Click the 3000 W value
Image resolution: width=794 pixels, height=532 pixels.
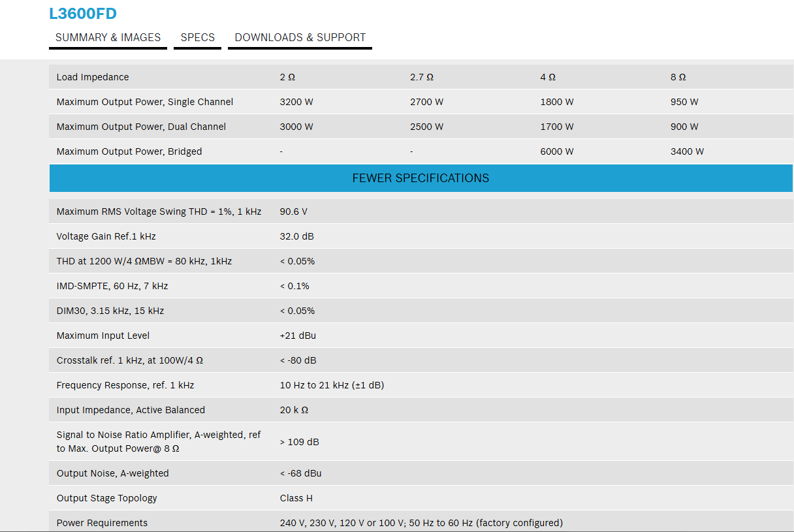point(296,127)
